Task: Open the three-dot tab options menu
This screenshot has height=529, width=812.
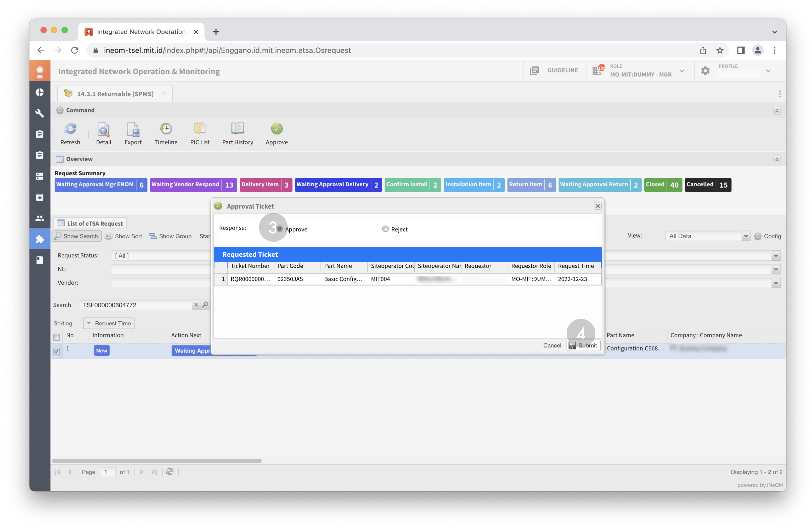Action: tap(779, 94)
